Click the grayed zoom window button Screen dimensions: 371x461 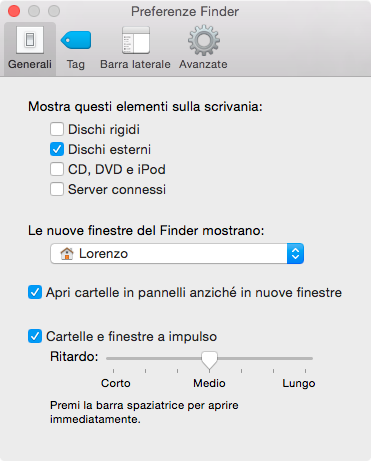click(x=54, y=11)
